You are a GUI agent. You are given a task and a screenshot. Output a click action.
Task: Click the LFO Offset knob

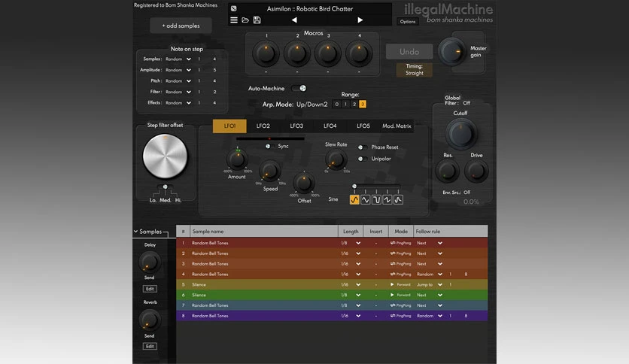[x=304, y=183]
